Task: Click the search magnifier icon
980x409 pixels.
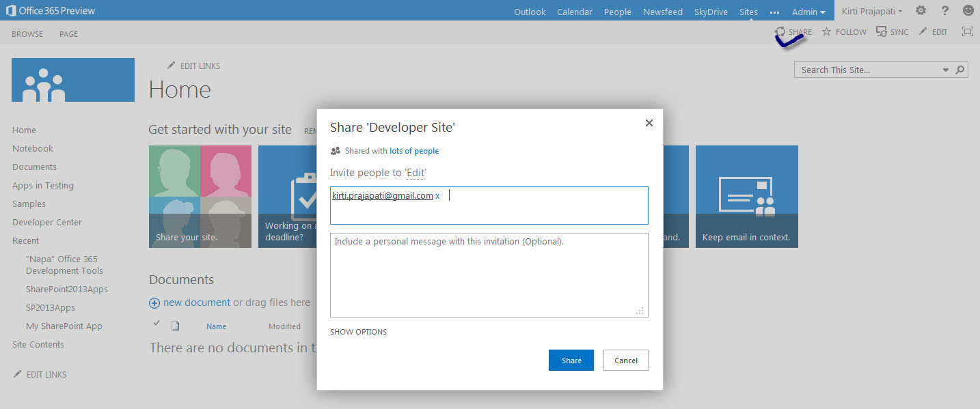Action: pos(960,70)
